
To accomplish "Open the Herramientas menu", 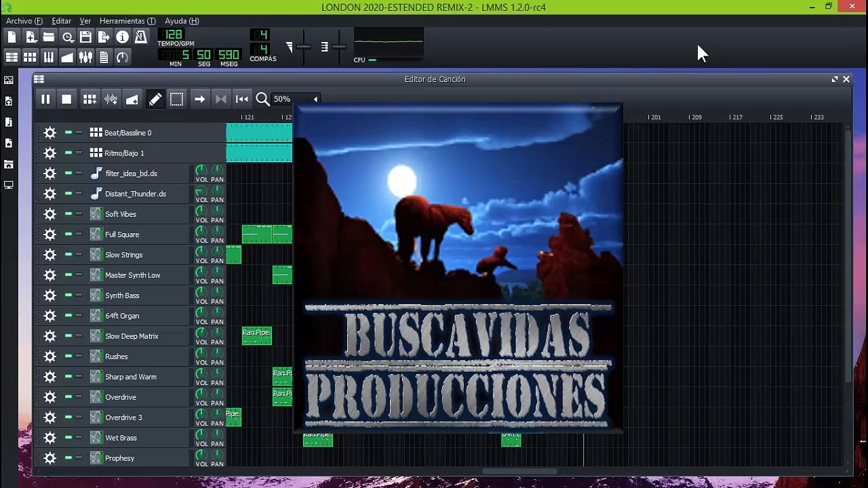I will click(x=127, y=21).
